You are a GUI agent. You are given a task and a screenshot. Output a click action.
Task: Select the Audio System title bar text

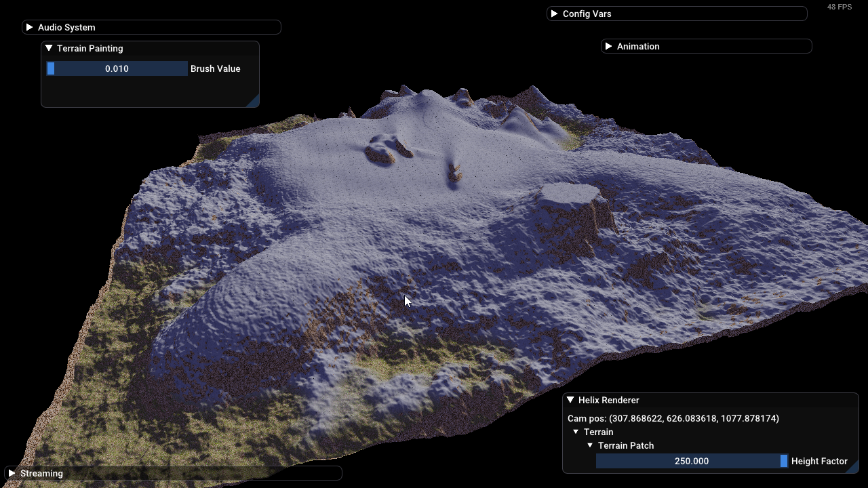pos(66,27)
